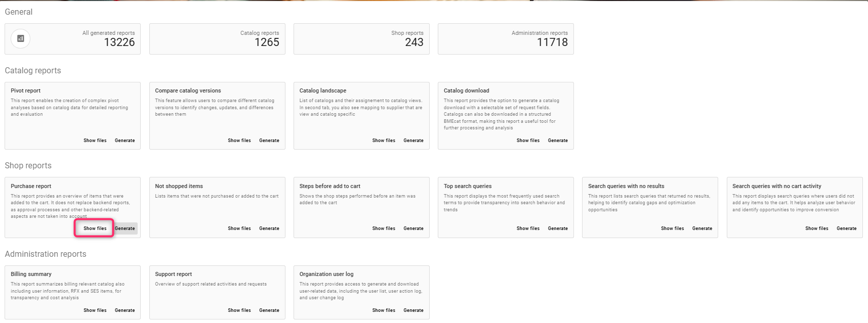This screenshot has width=868, height=323.
Task: Generate Search queries with no cart activity report
Action: pos(846,228)
